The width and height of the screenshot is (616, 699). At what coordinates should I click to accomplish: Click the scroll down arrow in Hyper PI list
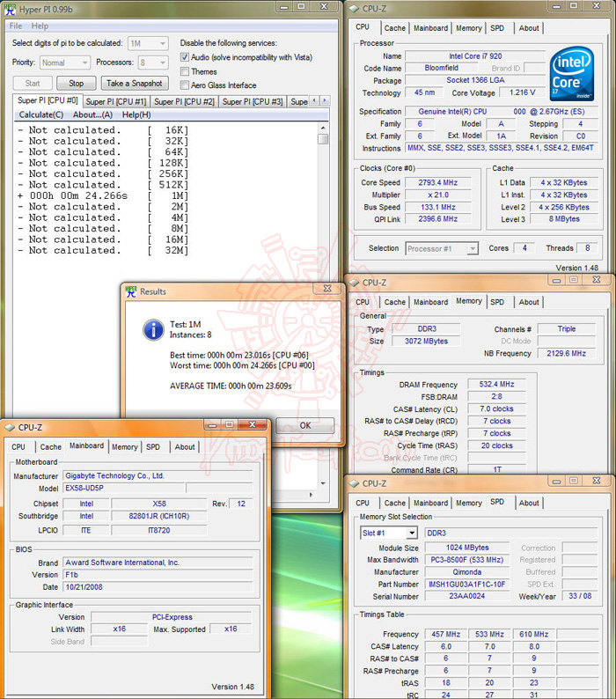click(x=323, y=483)
